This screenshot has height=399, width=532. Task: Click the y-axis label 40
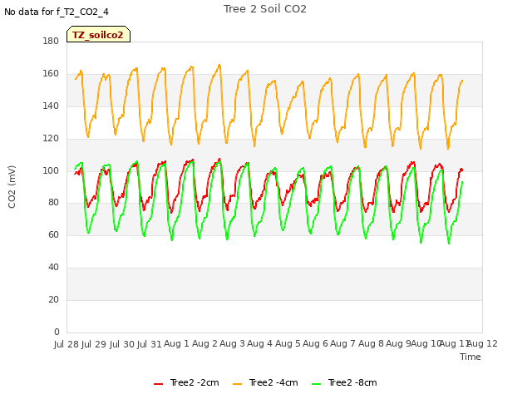pyautogui.click(x=53, y=268)
